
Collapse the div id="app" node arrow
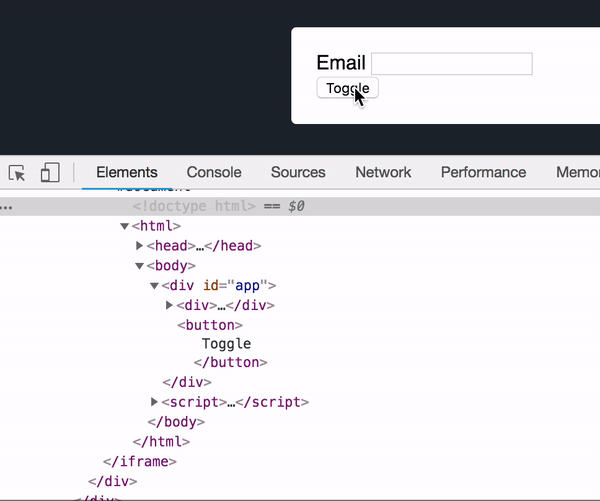pyautogui.click(x=154, y=286)
